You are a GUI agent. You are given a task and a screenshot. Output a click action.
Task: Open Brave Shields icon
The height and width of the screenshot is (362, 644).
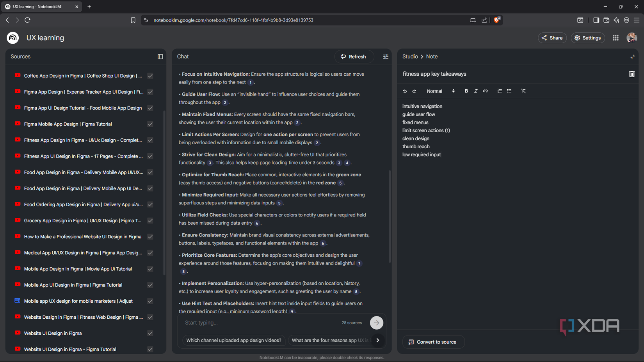497,20
